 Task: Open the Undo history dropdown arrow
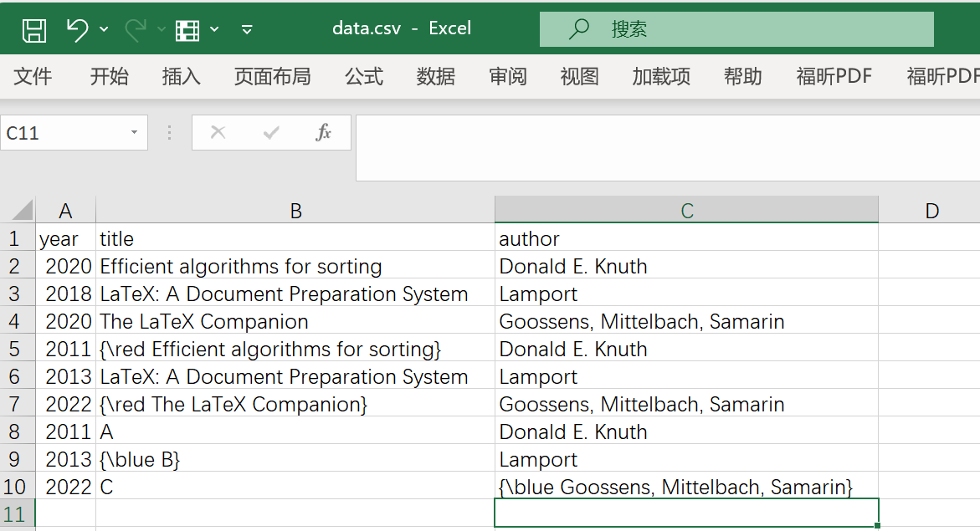pos(104,29)
